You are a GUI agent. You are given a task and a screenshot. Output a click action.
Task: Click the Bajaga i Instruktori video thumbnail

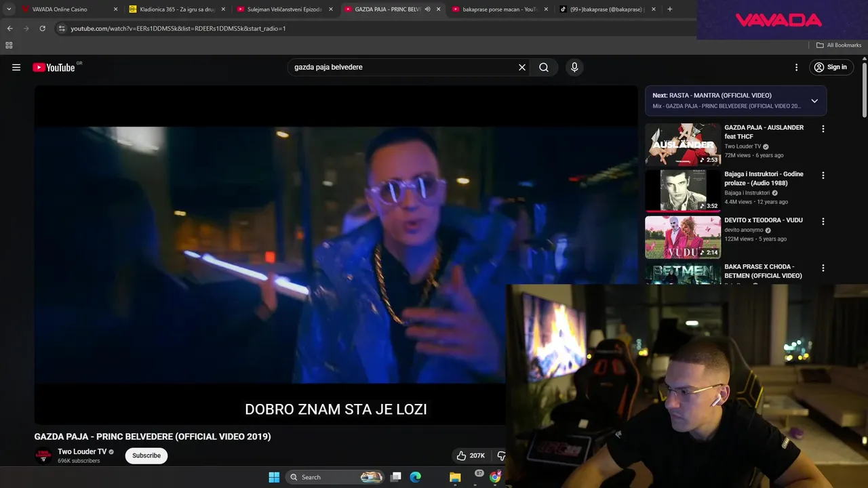click(683, 190)
